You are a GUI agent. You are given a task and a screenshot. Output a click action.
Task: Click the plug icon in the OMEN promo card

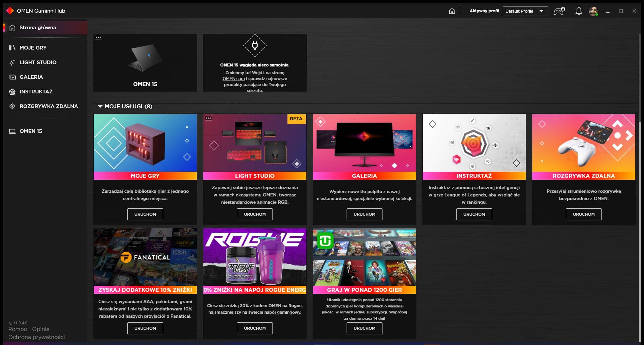coord(255,46)
